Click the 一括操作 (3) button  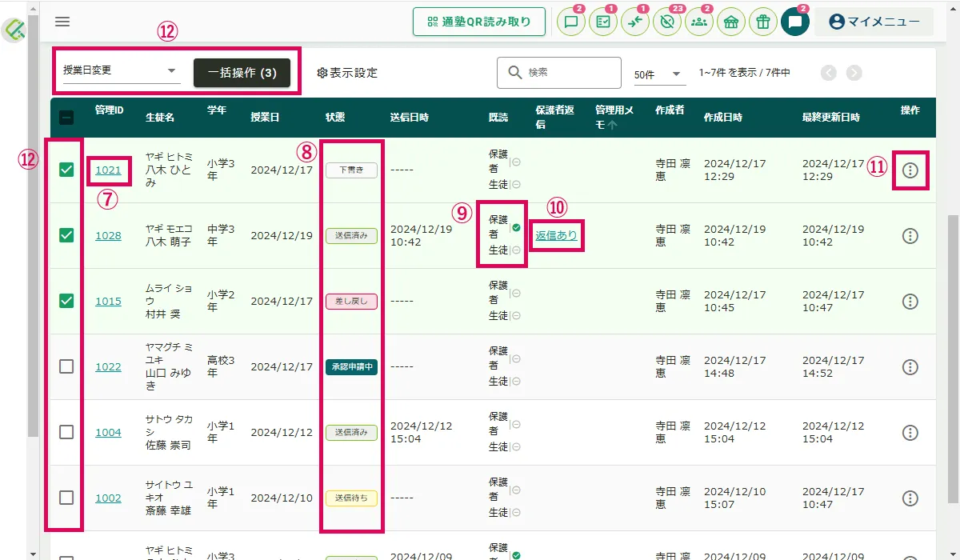click(x=242, y=73)
